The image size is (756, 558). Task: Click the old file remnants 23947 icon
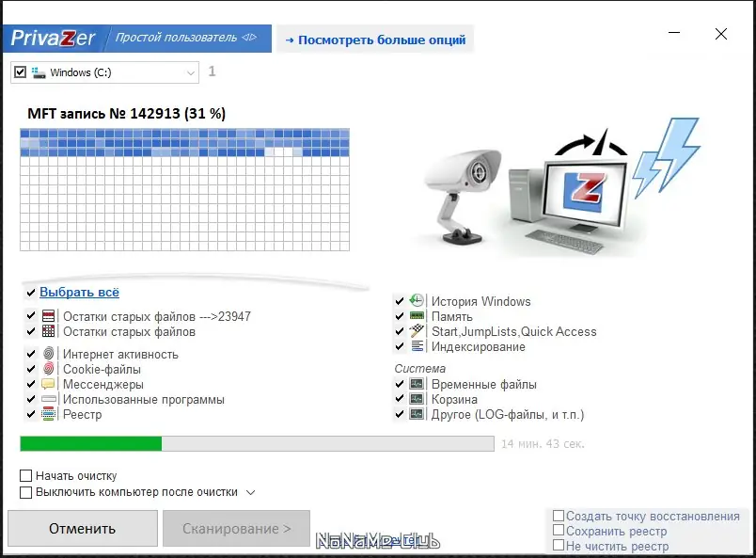coord(48,316)
